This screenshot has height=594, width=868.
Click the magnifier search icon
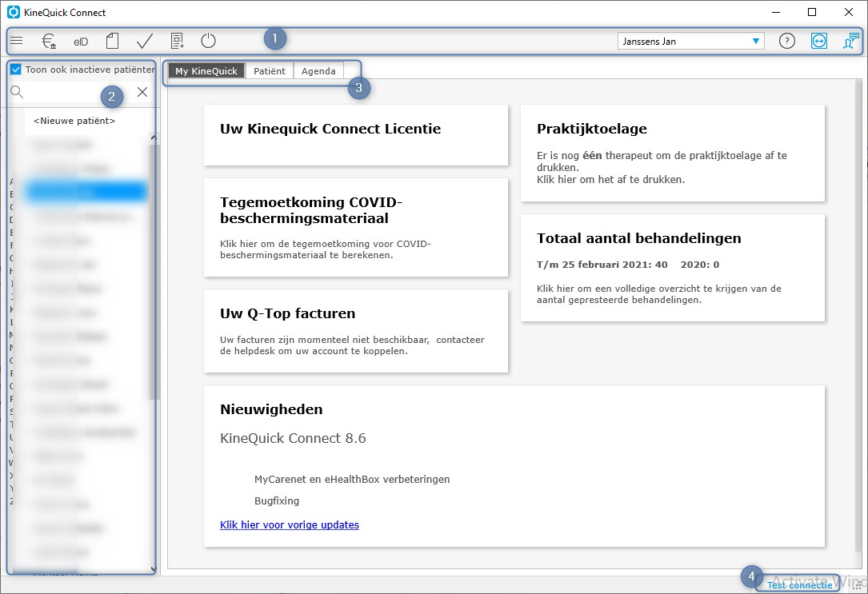(x=17, y=92)
